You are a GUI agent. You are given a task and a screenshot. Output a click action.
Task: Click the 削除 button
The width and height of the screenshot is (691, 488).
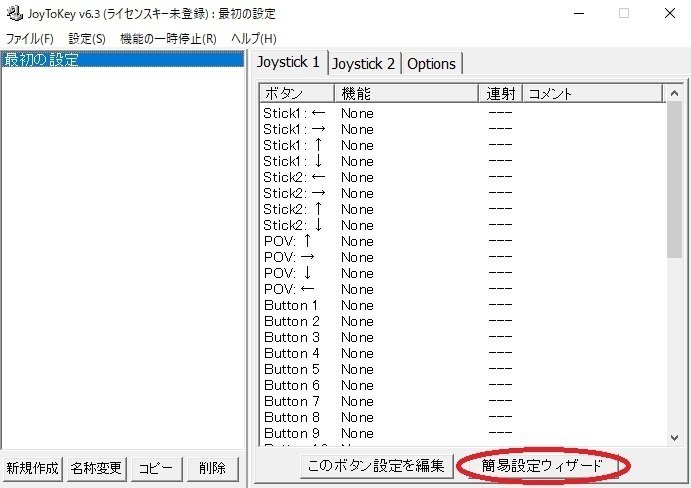(212, 468)
